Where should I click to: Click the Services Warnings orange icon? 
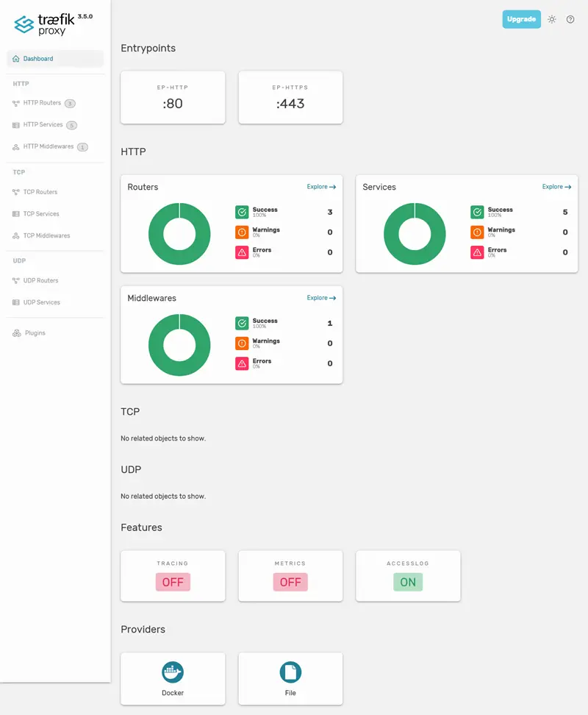pyautogui.click(x=477, y=232)
